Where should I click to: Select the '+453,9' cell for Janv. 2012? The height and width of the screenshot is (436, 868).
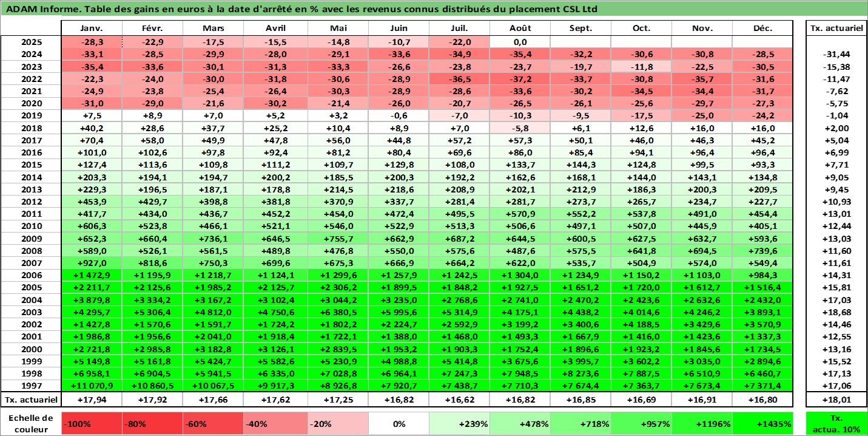pos(92,201)
